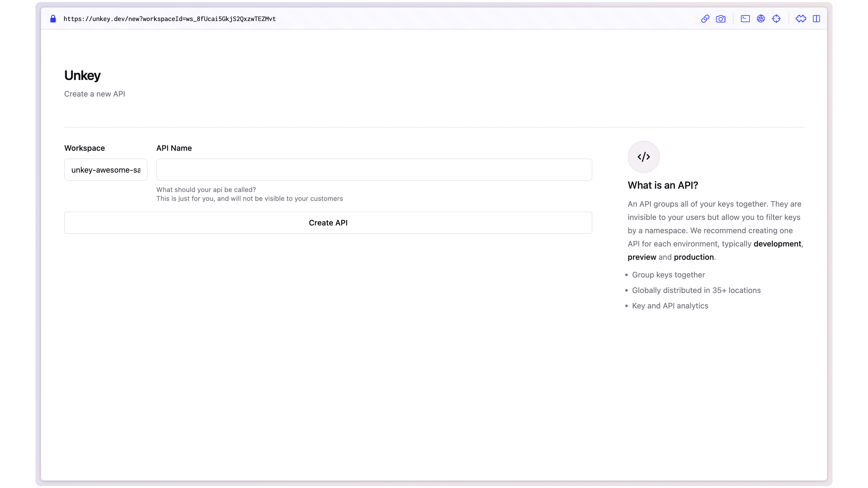Screen dimensions: 868x488
Task: Open the terminal console icon
Action: tap(745, 19)
